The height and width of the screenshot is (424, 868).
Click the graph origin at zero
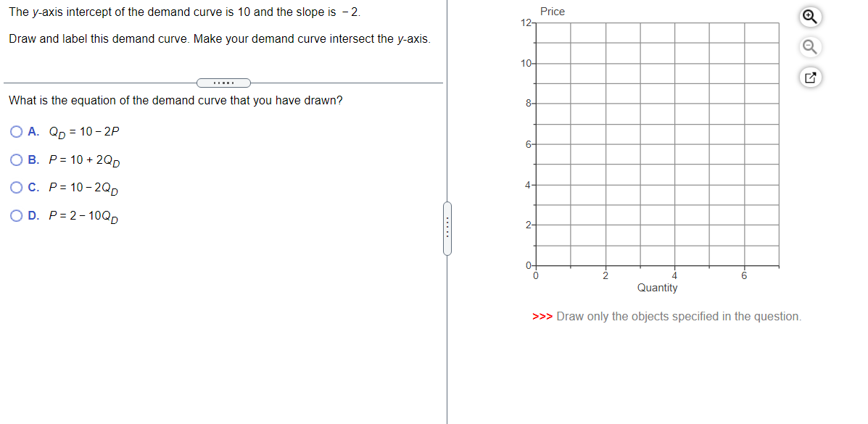tap(534, 265)
